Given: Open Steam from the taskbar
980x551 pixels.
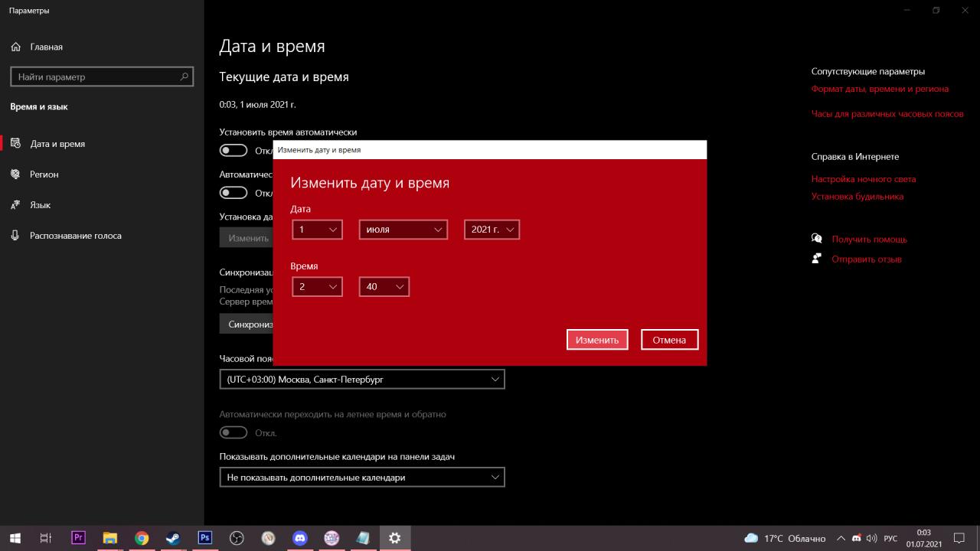Looking at the screenshot, I should coord(173,538).
